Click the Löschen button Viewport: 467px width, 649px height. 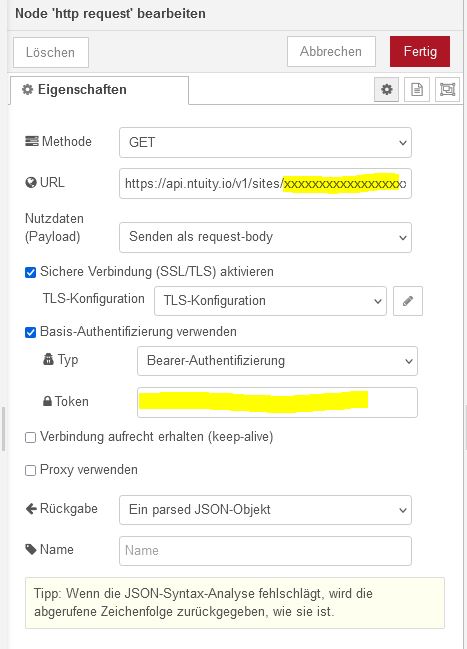pos(51,52)
